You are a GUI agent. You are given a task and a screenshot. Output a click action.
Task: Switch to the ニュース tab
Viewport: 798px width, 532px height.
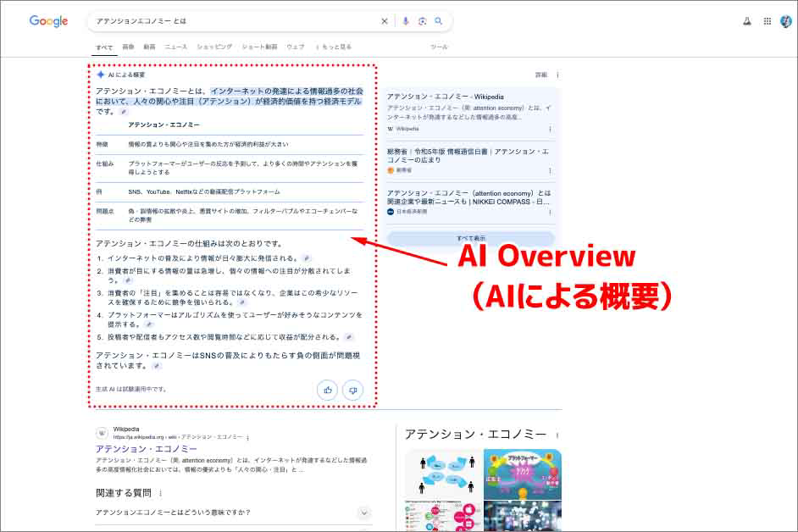click(x=176, y=47)
